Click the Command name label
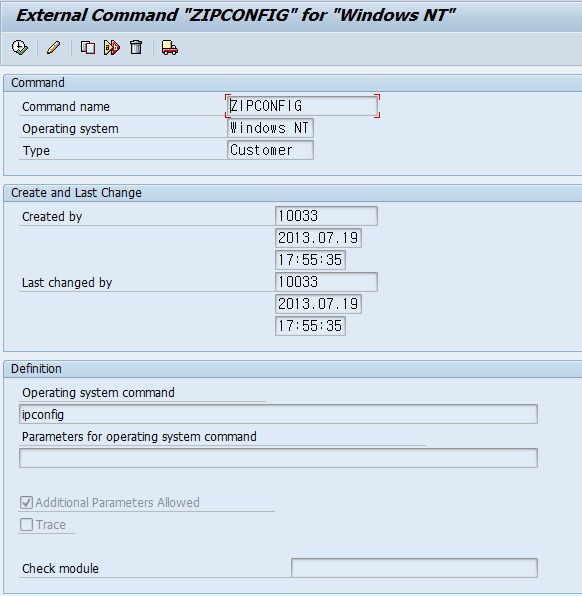 (66, 107)
